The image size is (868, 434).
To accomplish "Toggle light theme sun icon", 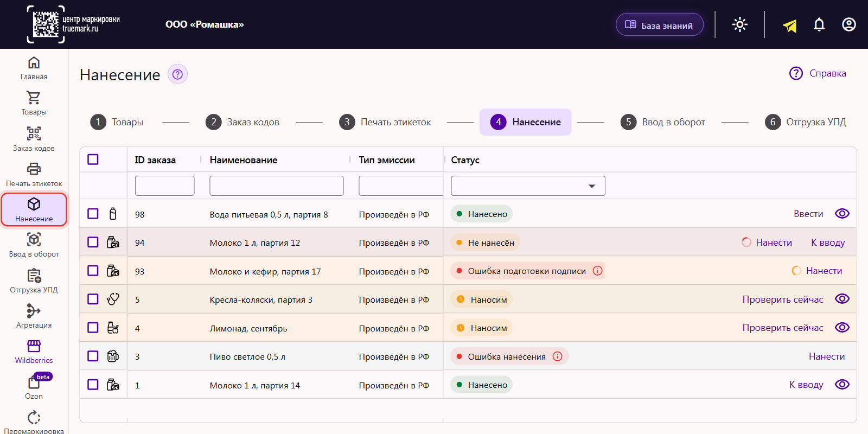I will pyautogui.click(x=740, y=24).
